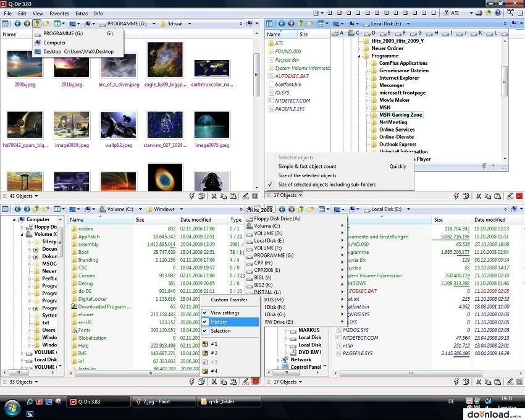
Task: Toggle Selection checkmark in Custom Transfer menu
Action: pyautogui.click(x=206, y=330)
